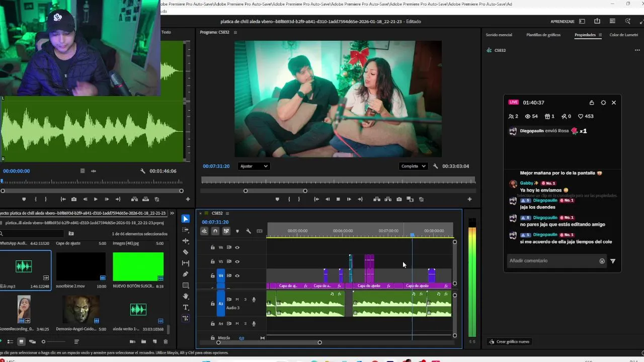This screenshot has width=644, height=362.
Task: Select the bottom tool in the tools panel
Action: (x=186, y=318)
